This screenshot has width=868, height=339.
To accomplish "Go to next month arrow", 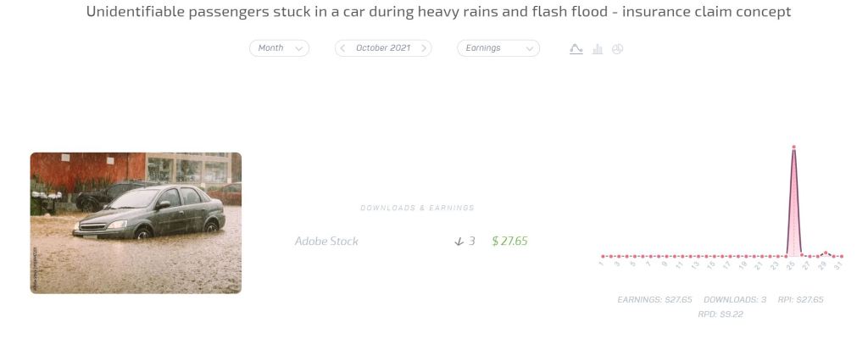I will [424, 48].
